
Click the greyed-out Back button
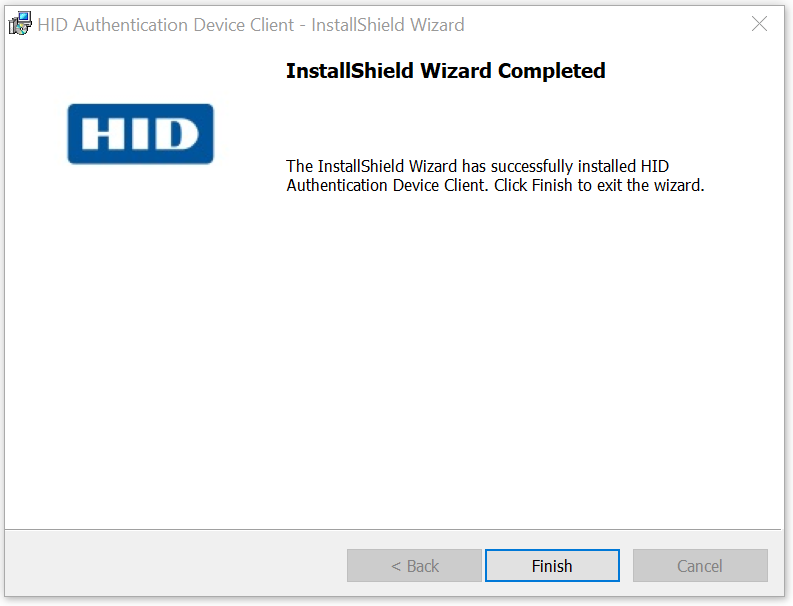(x=414, y=566)
